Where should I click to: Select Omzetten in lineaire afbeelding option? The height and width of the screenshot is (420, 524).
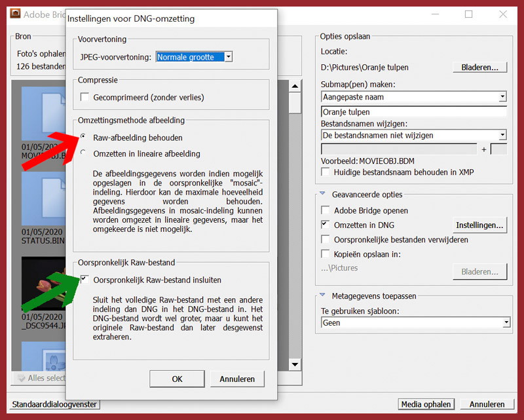click(x=83, y=152)
